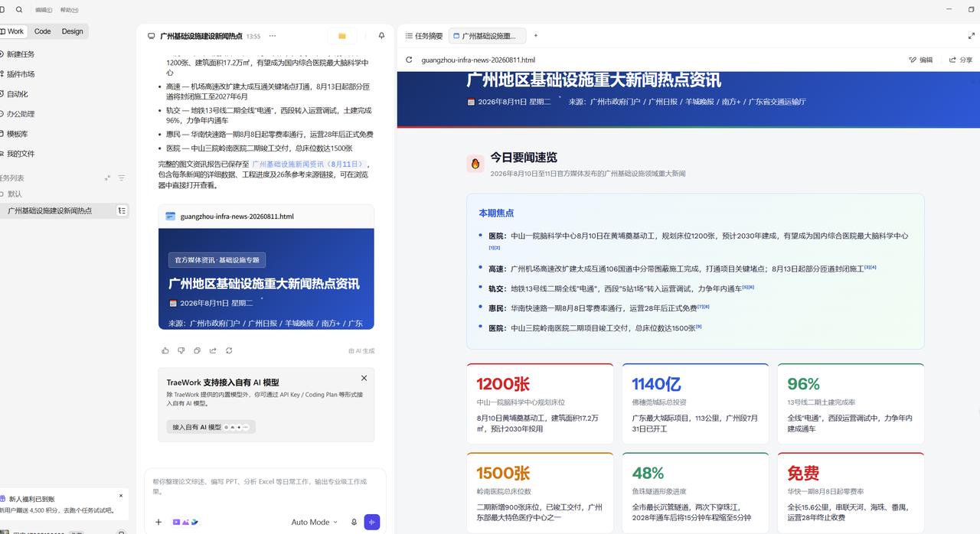
Task: Open 我的文件 in the sidebar
Action: click(x=21, y=154)
